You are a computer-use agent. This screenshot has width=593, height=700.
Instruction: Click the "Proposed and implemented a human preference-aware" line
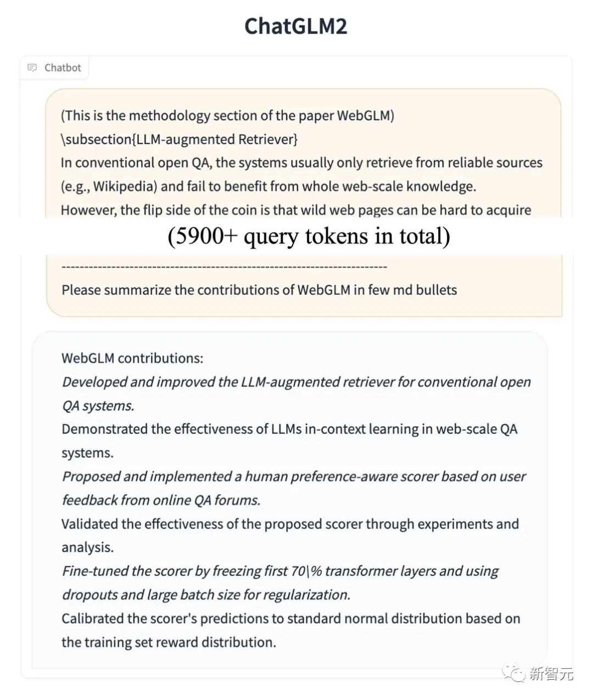pos(294,476)
